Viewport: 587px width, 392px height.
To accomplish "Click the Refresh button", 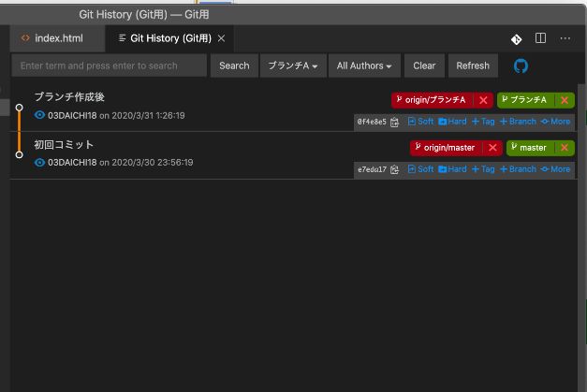I will tap(473, 65).
